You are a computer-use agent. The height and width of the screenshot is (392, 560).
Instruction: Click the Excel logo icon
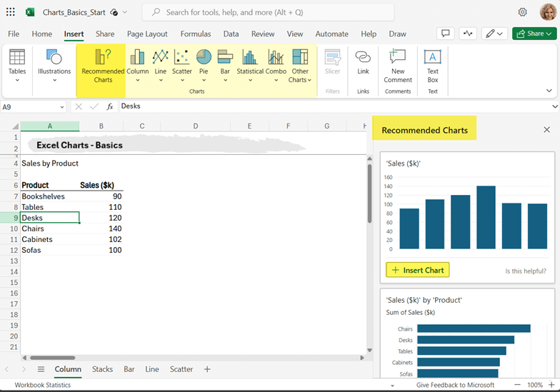tap(30, 12)
